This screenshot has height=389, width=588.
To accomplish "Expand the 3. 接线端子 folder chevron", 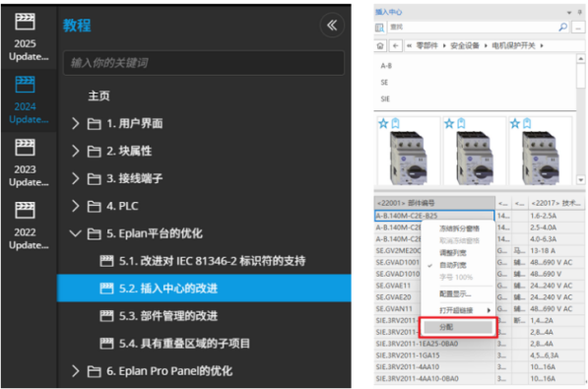I will 76,178.
